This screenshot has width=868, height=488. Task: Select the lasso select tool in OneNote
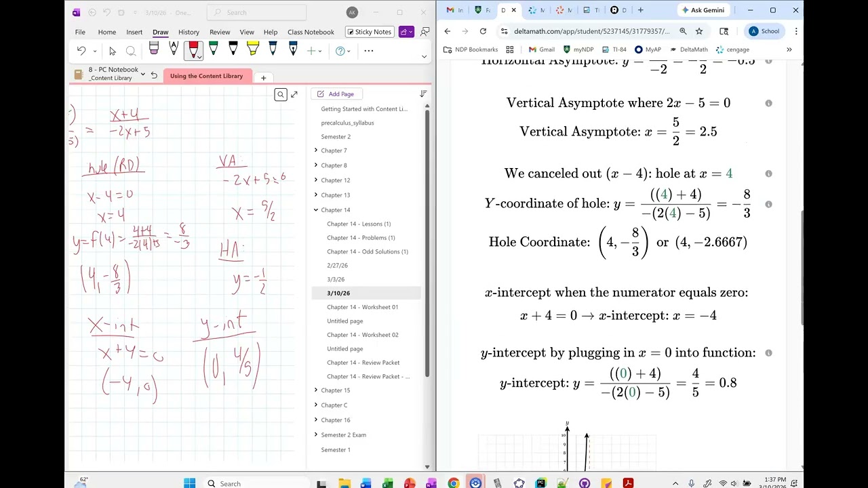[131, 51]
